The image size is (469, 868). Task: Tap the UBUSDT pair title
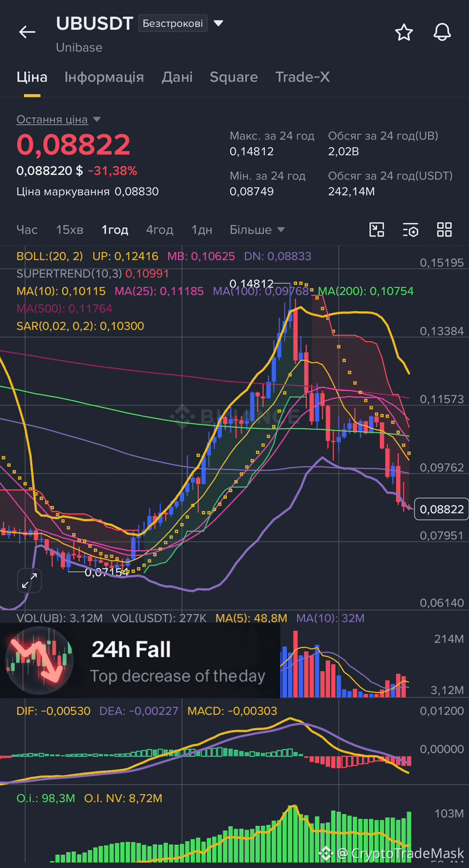pyautogui.click(x=95, y=24)
